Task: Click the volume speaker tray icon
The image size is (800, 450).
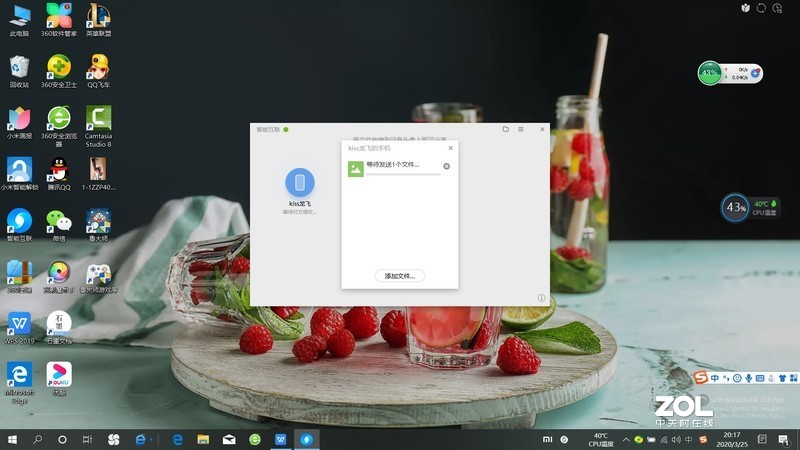Action: tap(676, 439)
